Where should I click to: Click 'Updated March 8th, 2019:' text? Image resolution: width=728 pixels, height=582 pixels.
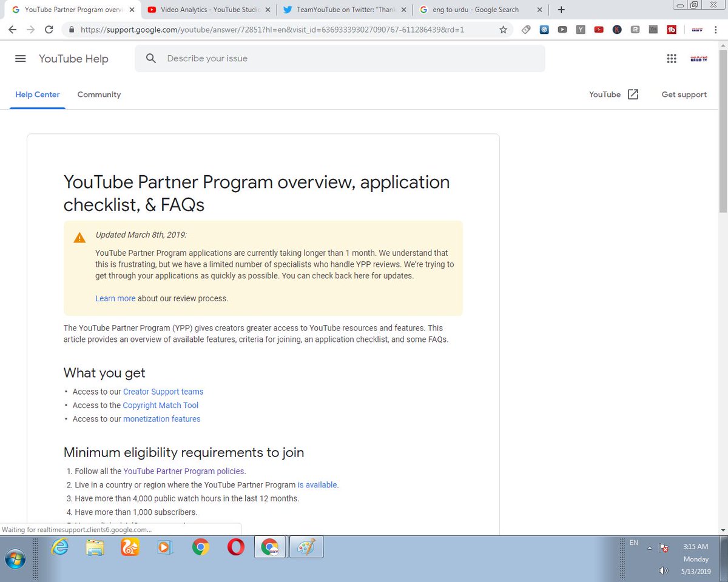(141, 235)
